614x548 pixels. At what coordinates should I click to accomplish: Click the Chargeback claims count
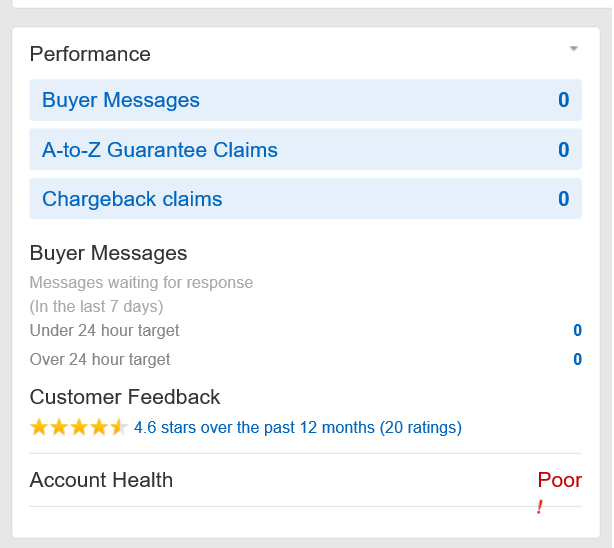(563, 199)
